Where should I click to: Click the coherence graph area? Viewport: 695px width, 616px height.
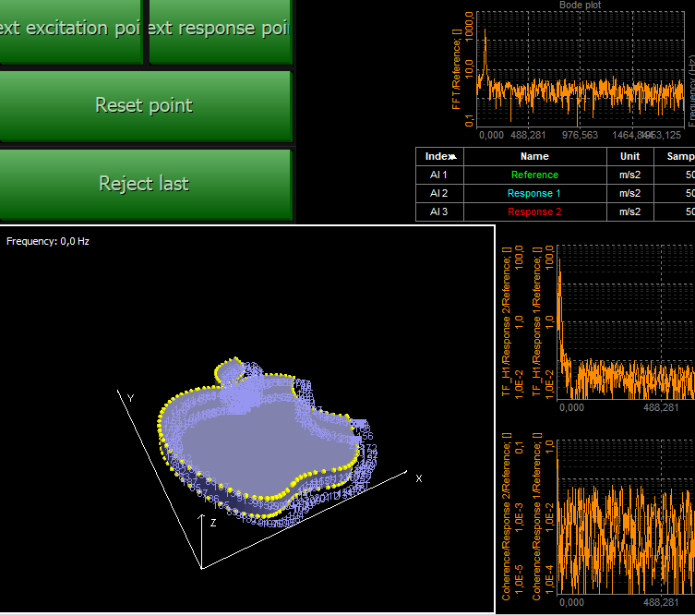626,517
